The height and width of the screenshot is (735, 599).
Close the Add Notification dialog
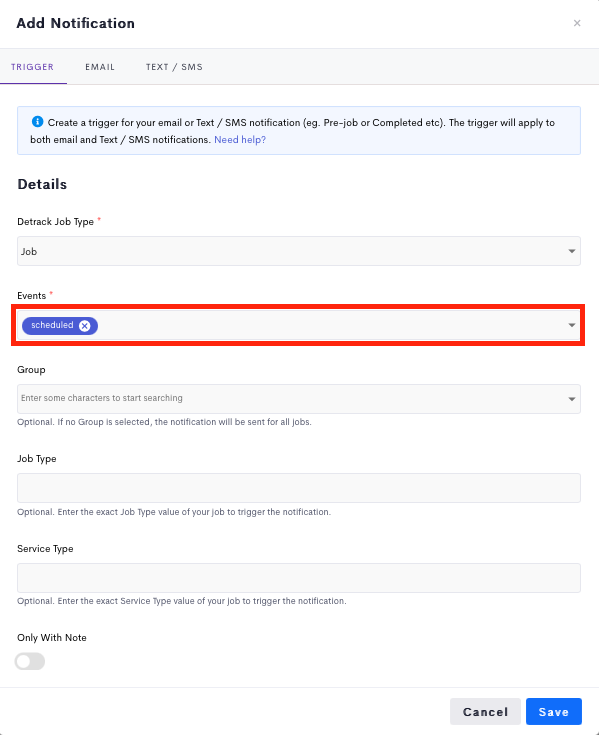[x=577, y=23]
